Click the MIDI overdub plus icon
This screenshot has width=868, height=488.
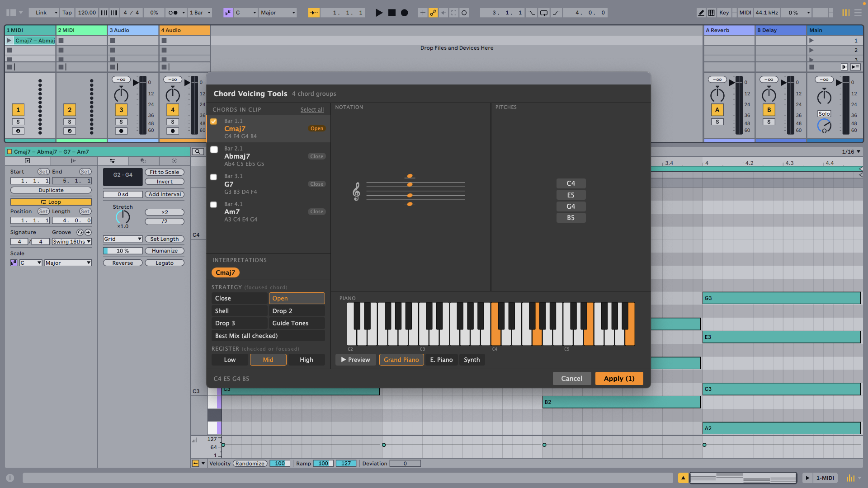(x=422, y=13)
